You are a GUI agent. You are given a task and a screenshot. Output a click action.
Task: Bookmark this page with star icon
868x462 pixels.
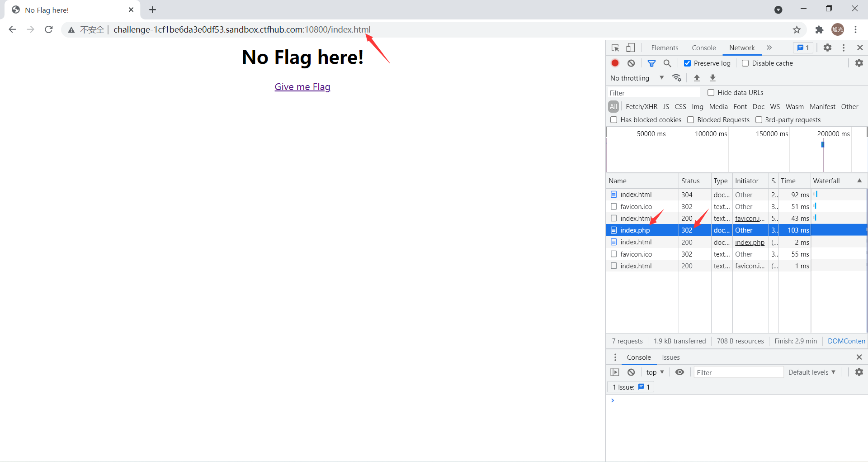tap(797, 30)
